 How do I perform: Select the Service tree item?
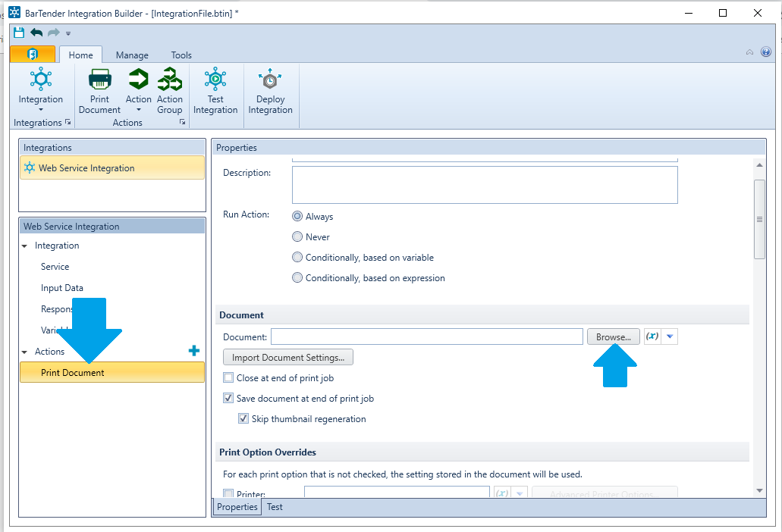pos(55,267)
